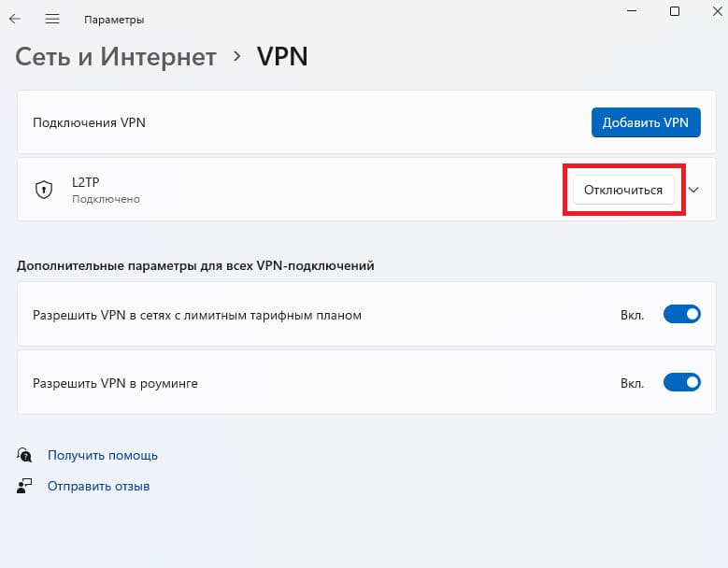The width and height of the screenshot is (728, 568).
Task: Open the Отправить отзыв link
Action: (x=98, y=487)
